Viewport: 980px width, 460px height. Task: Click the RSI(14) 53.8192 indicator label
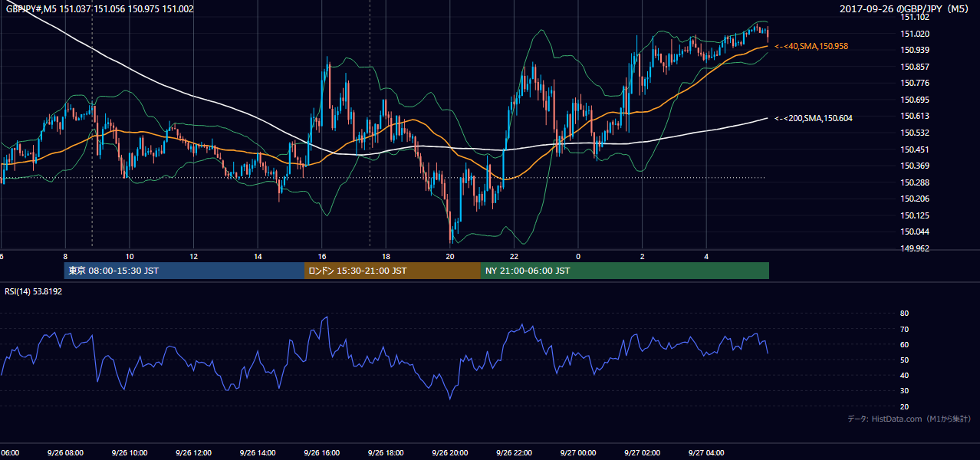34,291
